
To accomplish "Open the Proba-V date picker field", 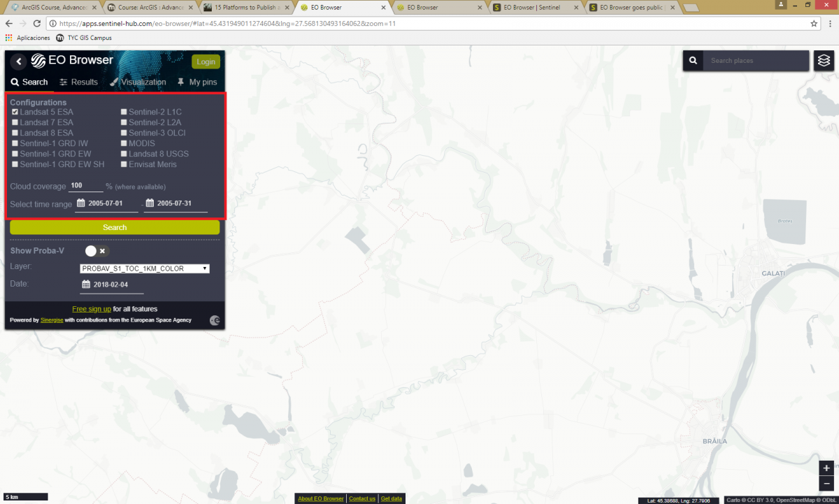I will pos(112,285).
